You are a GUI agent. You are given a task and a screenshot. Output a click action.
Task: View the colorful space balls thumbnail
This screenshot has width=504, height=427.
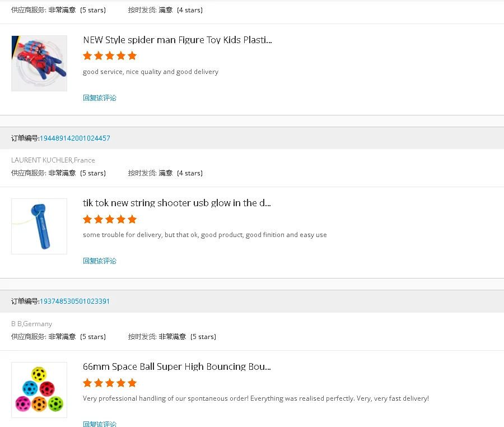pyautogui.click(x=39, y=389)
